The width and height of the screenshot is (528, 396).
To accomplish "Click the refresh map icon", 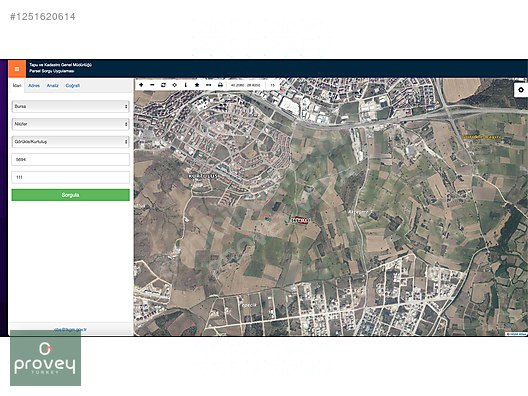I will (163, 85).
